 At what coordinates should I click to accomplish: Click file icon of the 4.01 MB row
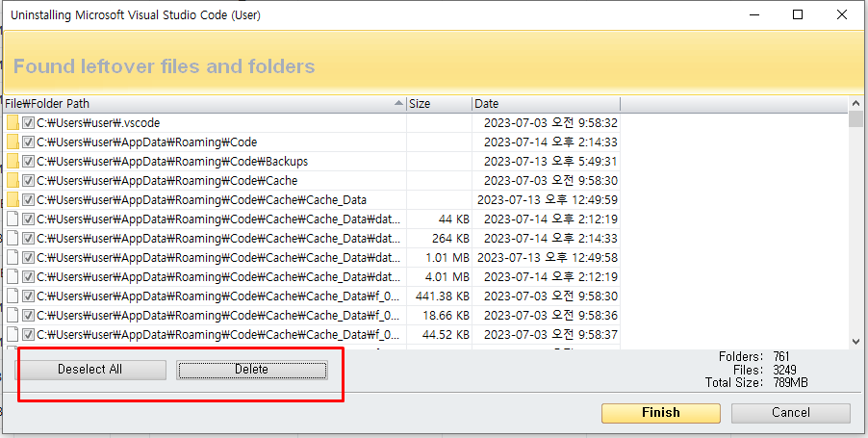pos(13,277)
